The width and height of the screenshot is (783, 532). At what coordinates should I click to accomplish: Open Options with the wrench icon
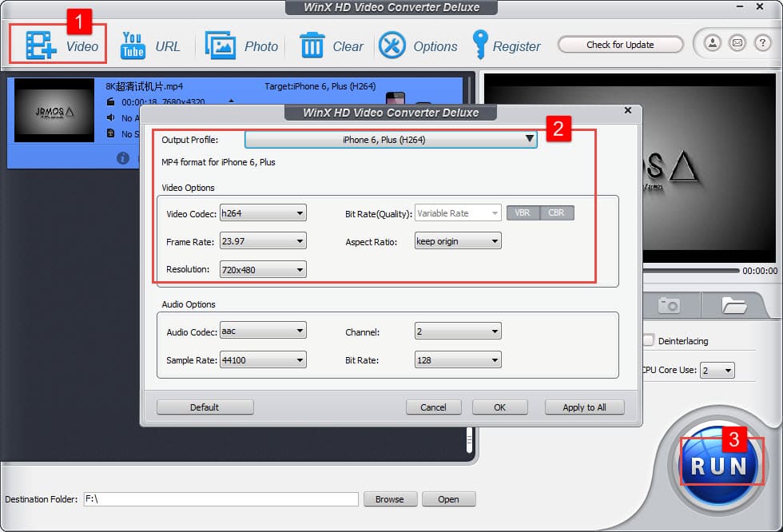pos(392,46)
